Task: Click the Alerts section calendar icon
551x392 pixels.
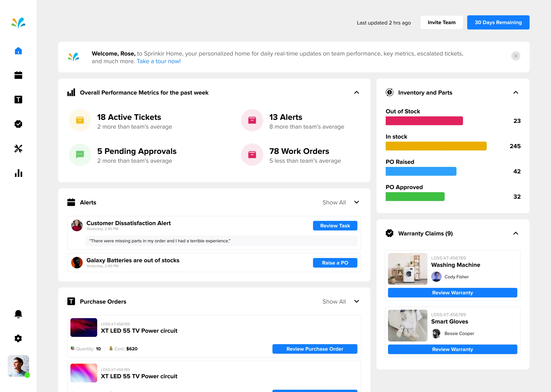Action: click(x=71, y=202)
